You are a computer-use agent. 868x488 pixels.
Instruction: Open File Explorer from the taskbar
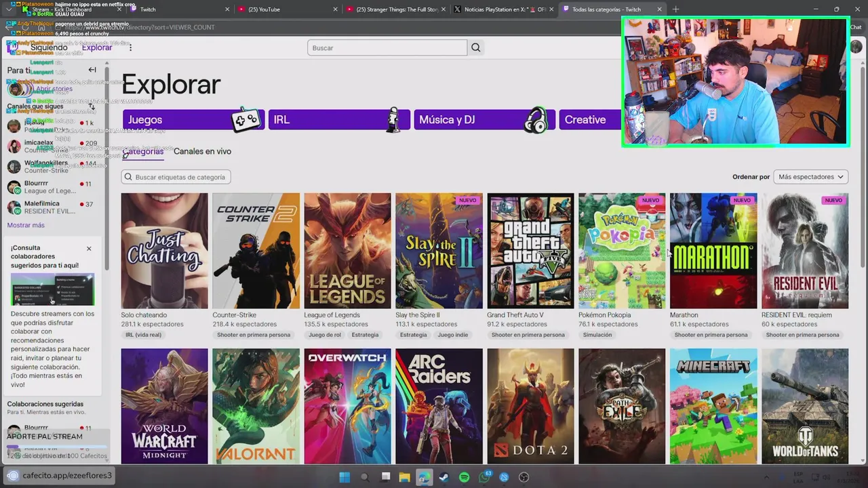click(404, 477)
